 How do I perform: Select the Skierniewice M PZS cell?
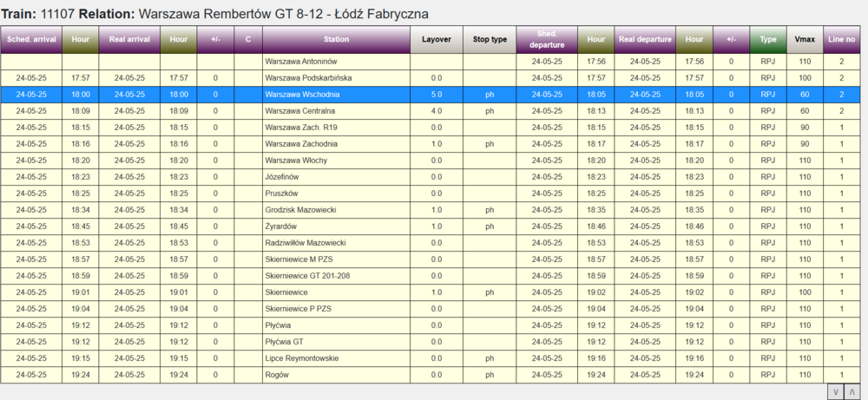337,259
